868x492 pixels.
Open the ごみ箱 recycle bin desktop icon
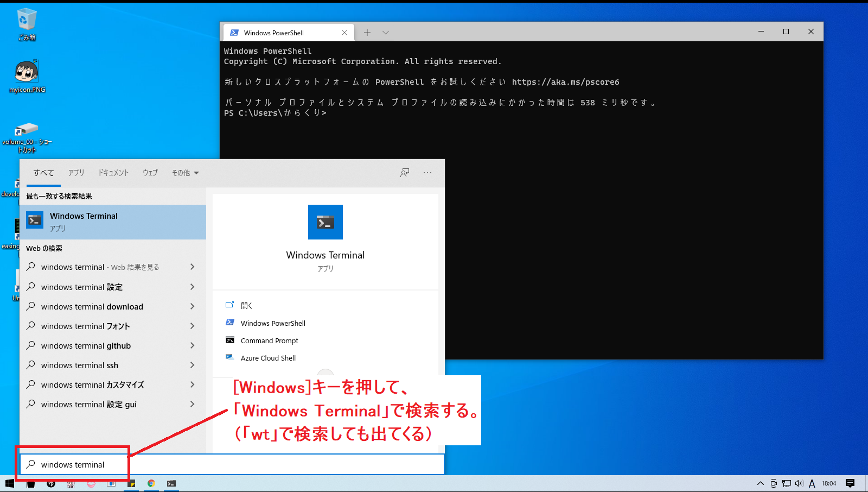point(27,24)
